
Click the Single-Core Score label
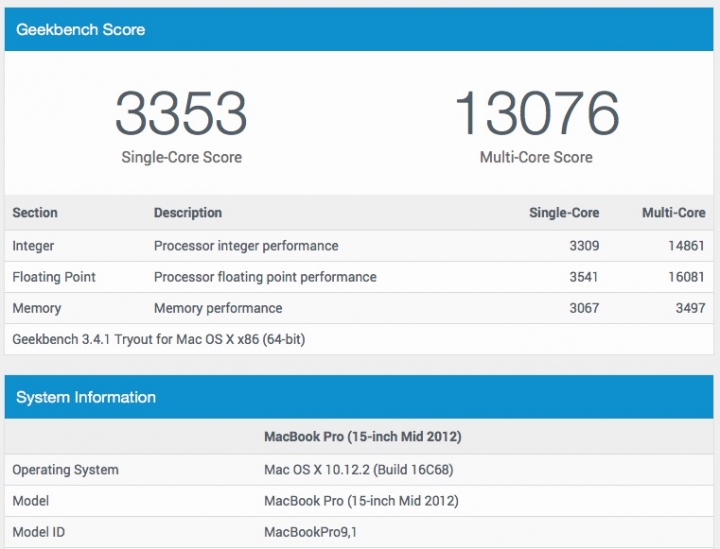[x=181, y=157]
